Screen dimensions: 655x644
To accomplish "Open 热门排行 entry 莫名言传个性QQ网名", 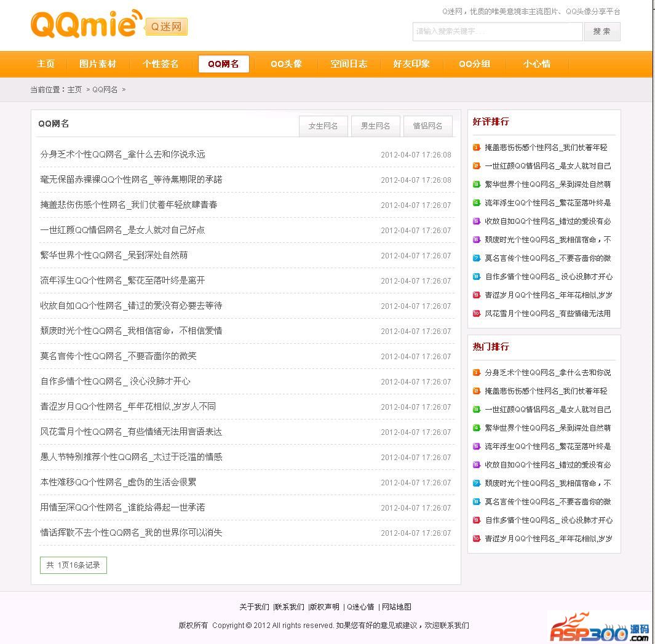I will [547, 501].
